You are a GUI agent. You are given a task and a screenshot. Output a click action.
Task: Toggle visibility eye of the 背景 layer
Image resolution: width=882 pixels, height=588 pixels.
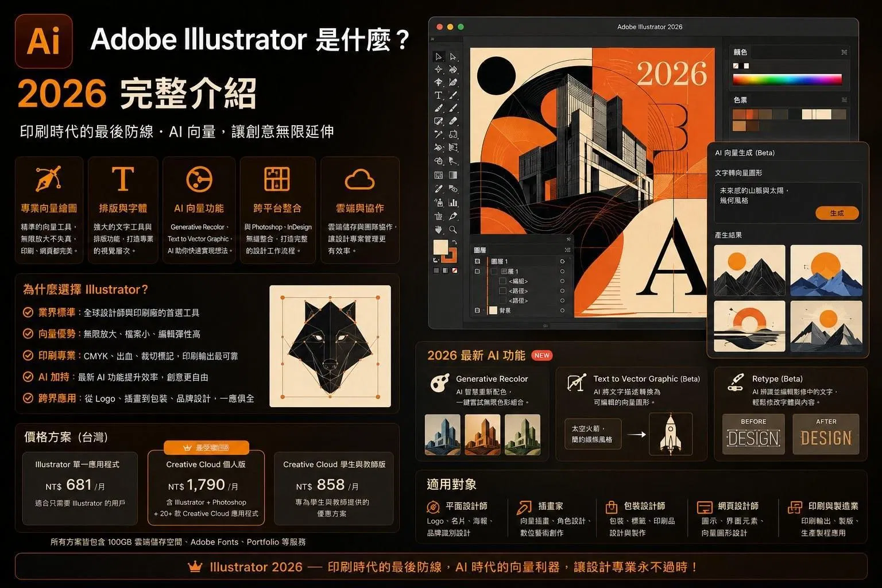(x=477, y=311)
